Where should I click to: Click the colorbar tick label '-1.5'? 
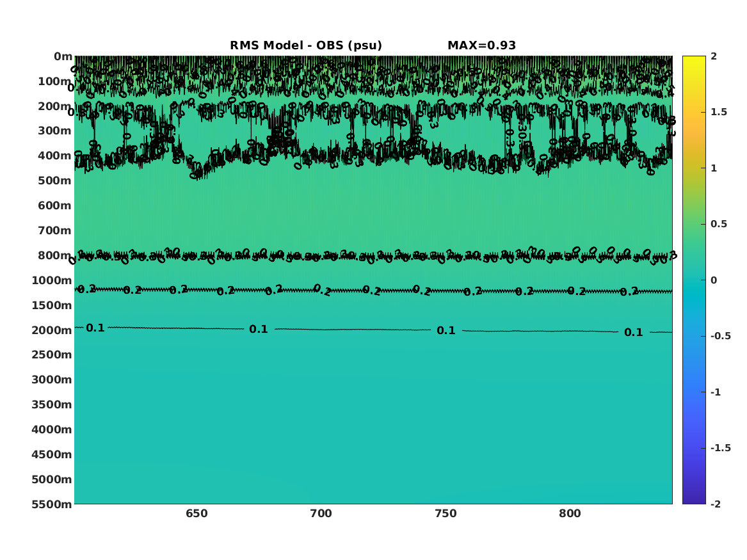[721, 448]
